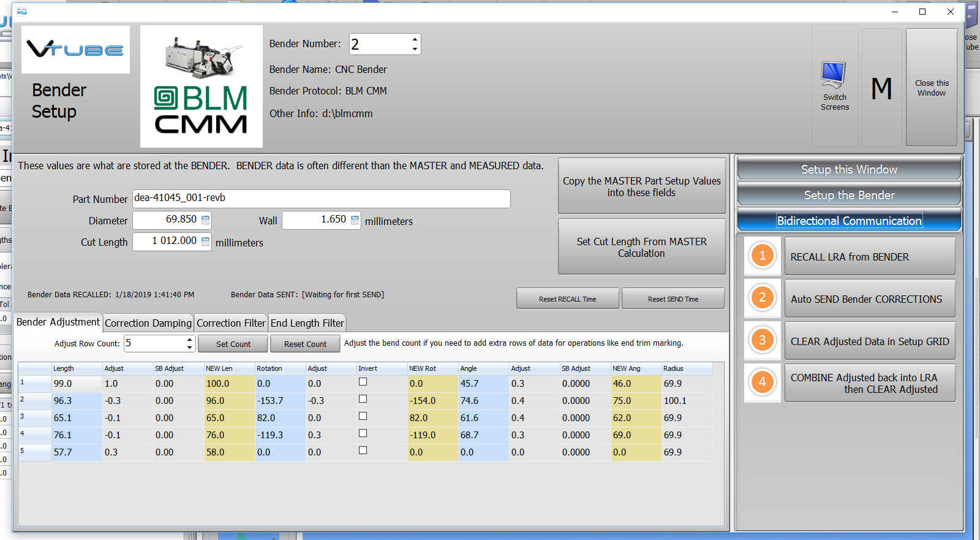
Task: Expand the Setup the Bender section
Action: 848,195
